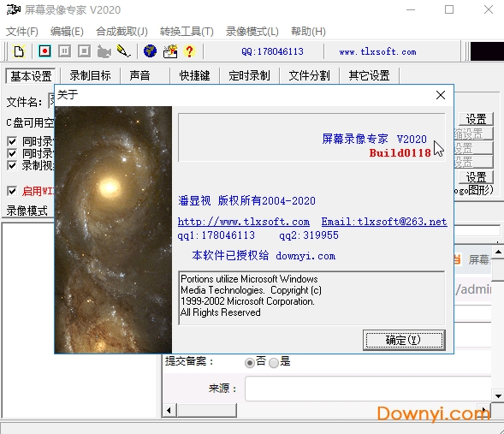Click the stop recording toolbar icon
Image resolution: width=504 pixels, height=434 pixels.
point(84,51)
